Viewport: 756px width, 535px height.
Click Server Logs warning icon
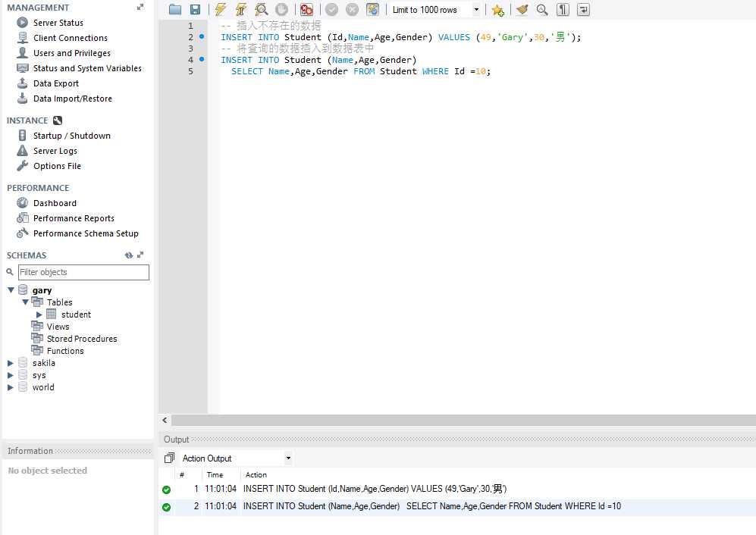point(22,150)
